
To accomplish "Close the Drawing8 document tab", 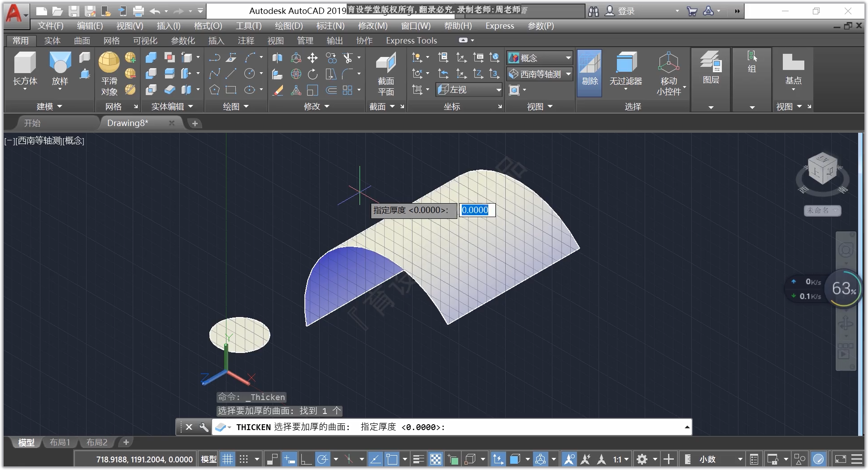I will pyautogui.click(x=172, y=123).
